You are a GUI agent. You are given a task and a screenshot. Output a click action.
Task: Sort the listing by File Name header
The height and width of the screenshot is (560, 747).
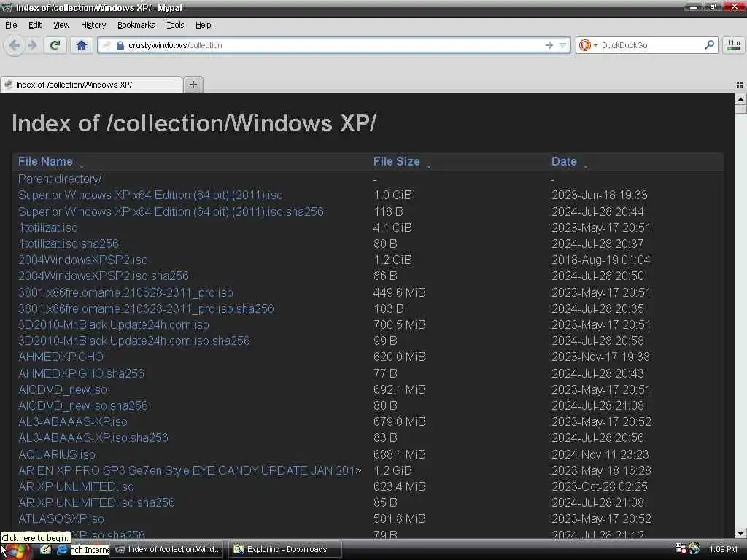click(45, 161)
